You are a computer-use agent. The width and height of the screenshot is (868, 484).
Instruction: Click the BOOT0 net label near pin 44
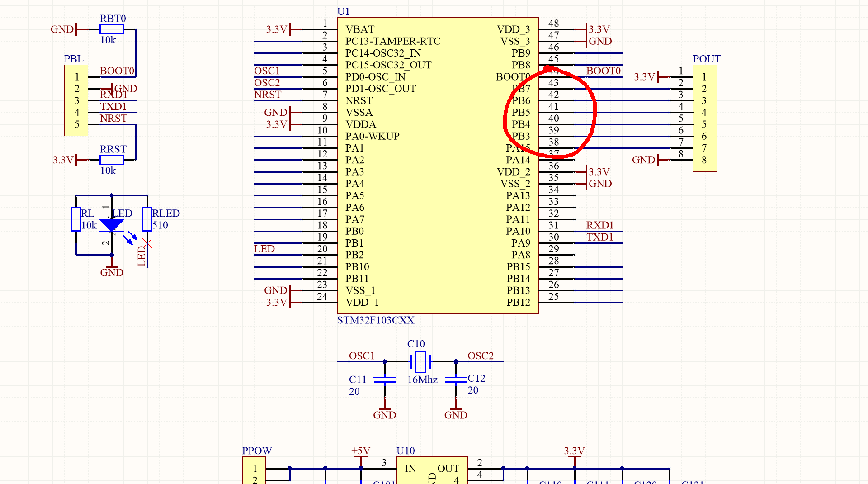[x=603, y=71]
